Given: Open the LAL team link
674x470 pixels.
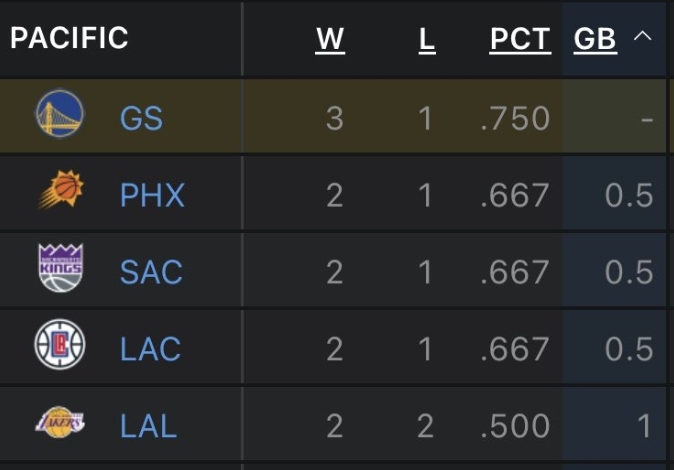Looking at the screenshot, I should click(x=148, y=426).
